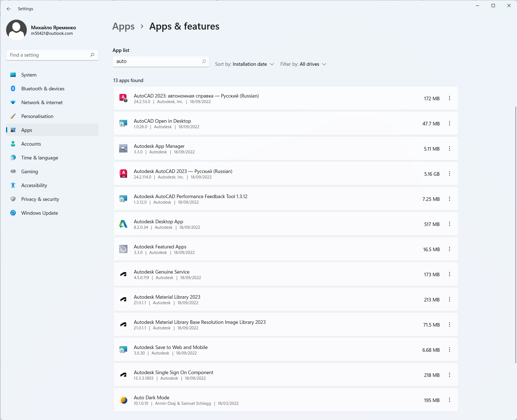The height and width of the screenshot is (420, 517).
Task: Open more options for Auto Dark Mode
Action: click(450, 400)
